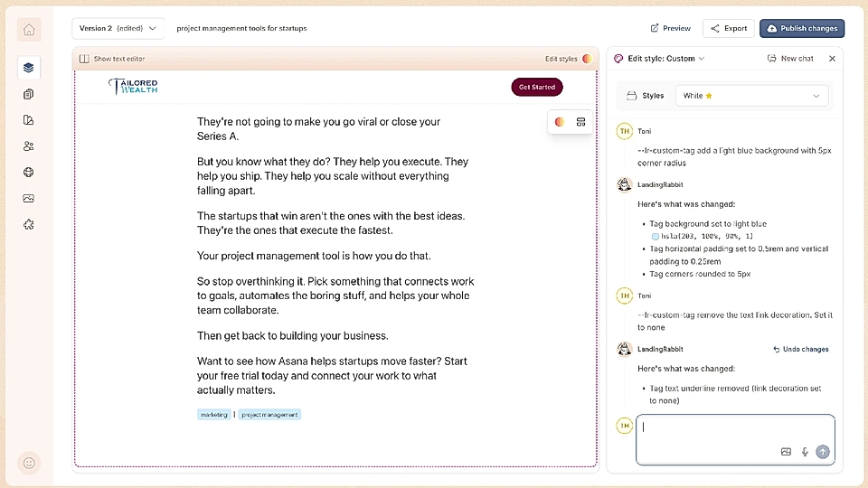Click the paragraph starting 'But you know what they do'

(x=333, y=176)
